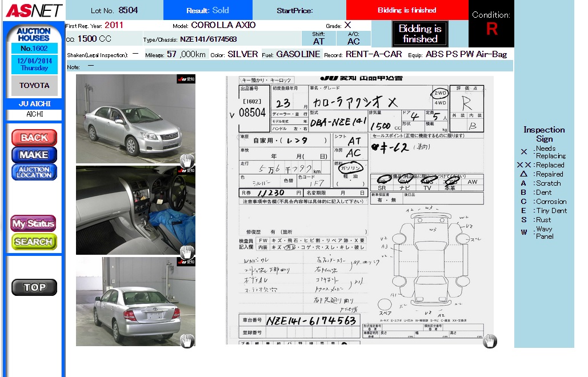Image resolution: width=588 pixels, height=377 pixels.
Task: Click the ASNET logo
Action: tap(34, 10)
